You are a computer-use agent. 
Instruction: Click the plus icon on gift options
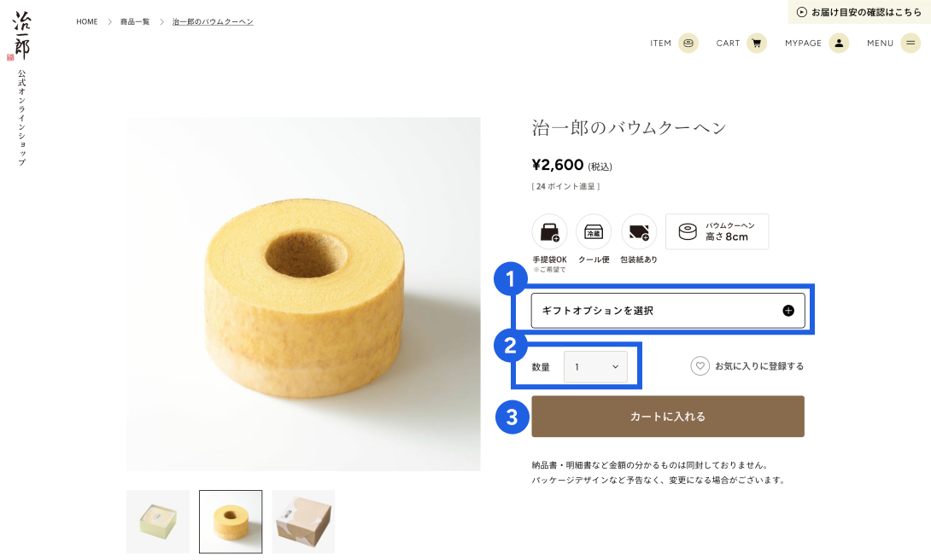click(x=788, y=311)
